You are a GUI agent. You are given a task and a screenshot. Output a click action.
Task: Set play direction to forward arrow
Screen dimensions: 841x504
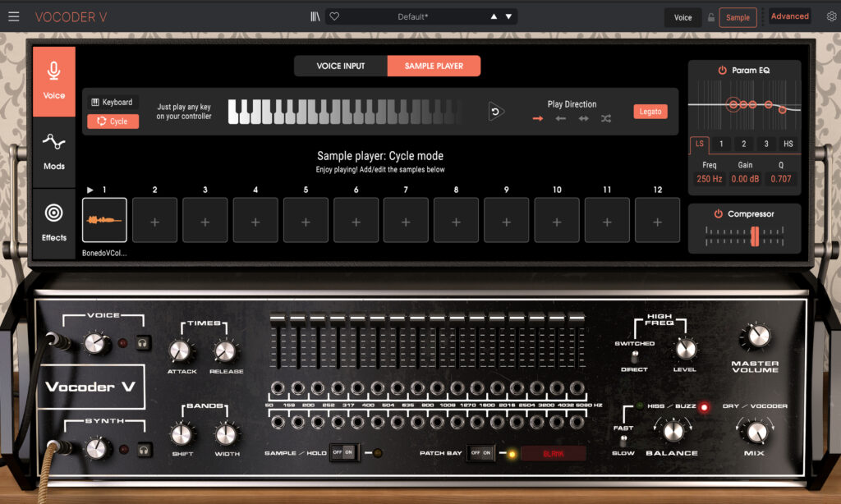537,118
